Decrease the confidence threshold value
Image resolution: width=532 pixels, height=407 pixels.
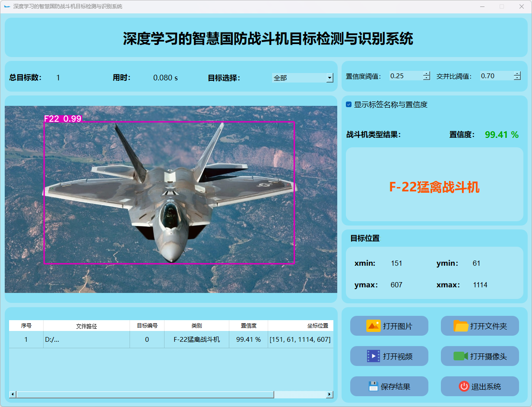(427, 78)
